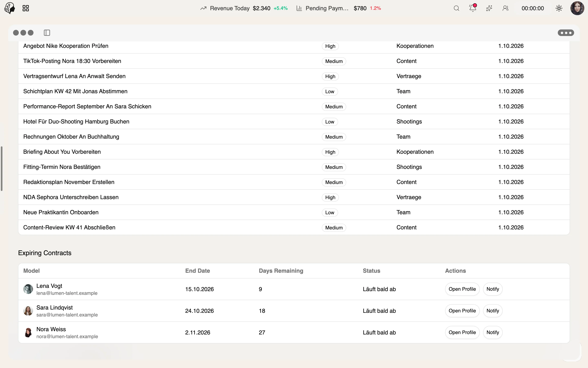
Task: Open Profile for Lena Vogt
Action: [x=462, y=289]
